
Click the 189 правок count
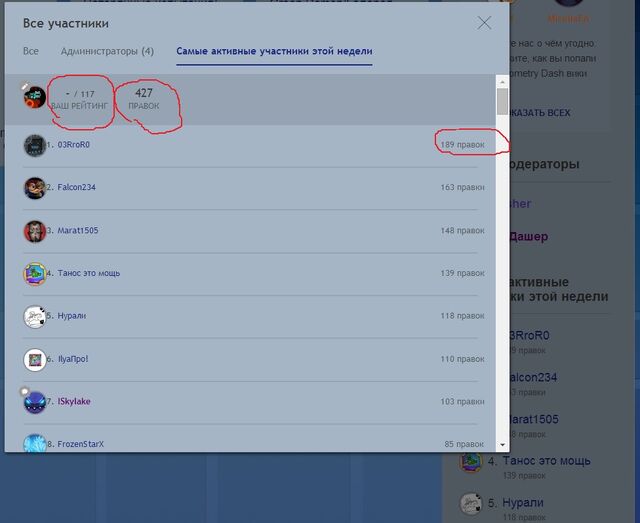[462, 145]
